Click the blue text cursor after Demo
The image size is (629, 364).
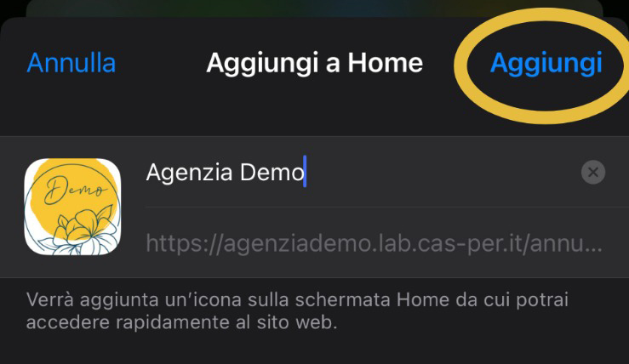[305, 171]
